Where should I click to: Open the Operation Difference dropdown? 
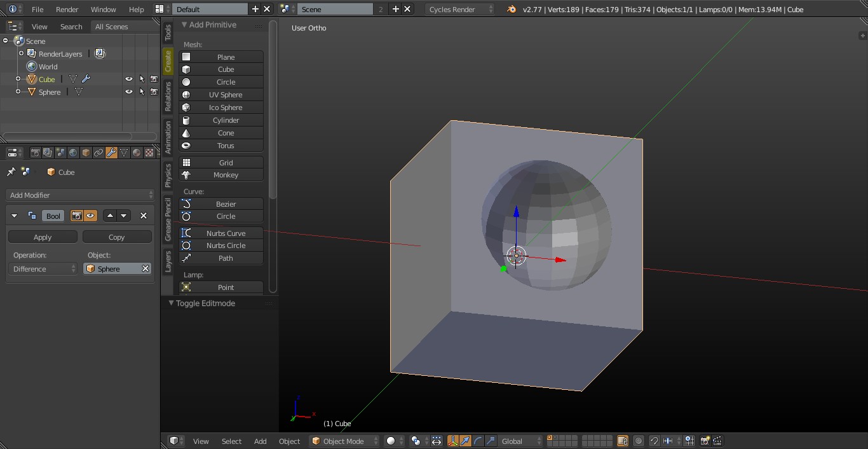tap(43, 268)
